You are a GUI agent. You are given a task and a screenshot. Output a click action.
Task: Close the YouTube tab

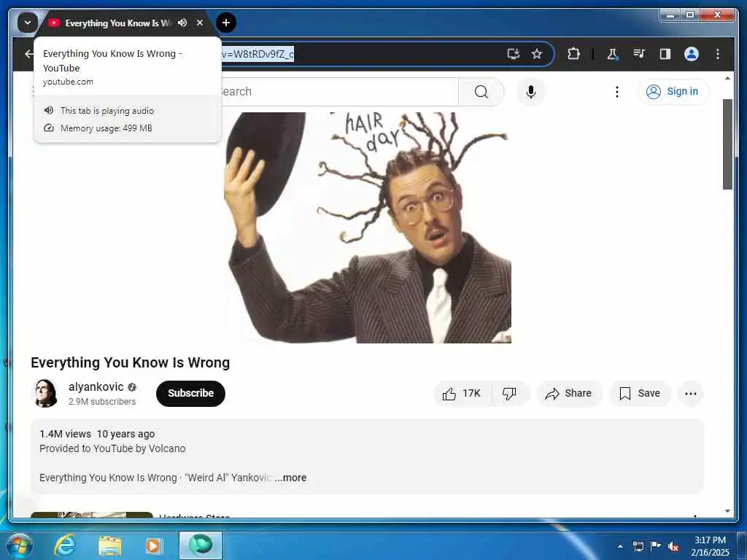(x=200, y=23)
